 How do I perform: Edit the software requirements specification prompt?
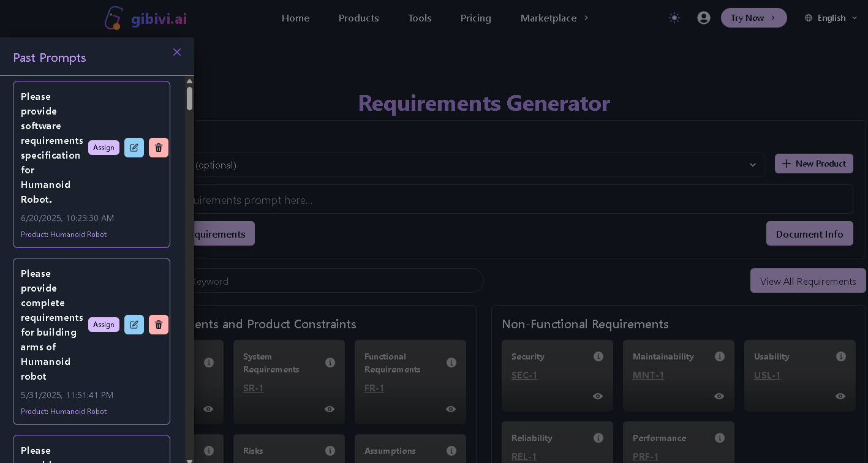[x=134, y=148]
